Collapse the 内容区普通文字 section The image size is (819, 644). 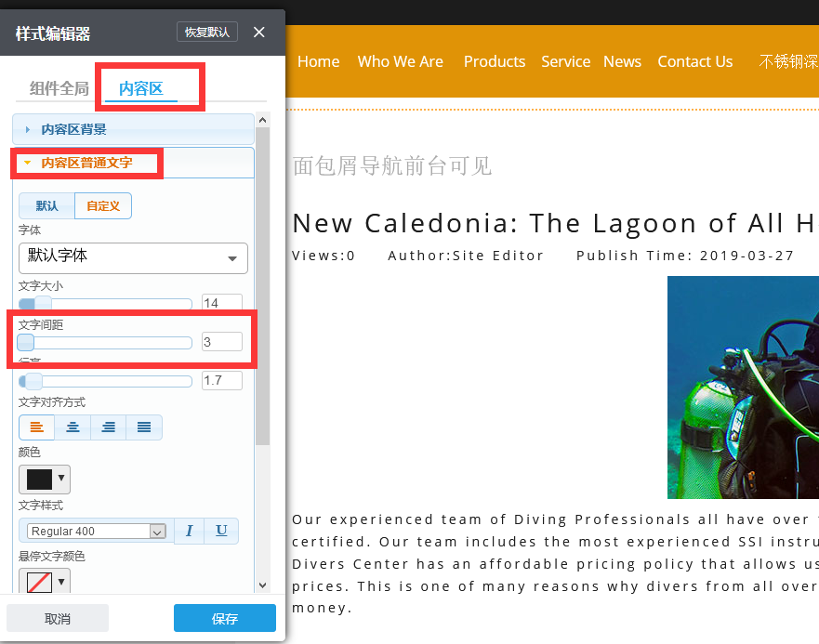(86, 163)
